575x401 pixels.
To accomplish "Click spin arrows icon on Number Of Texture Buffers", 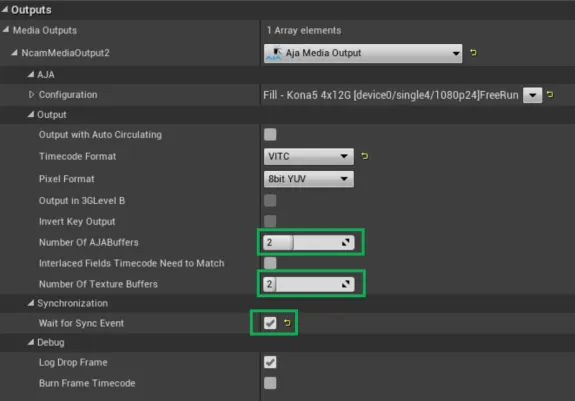I will (x=345, y=284).
